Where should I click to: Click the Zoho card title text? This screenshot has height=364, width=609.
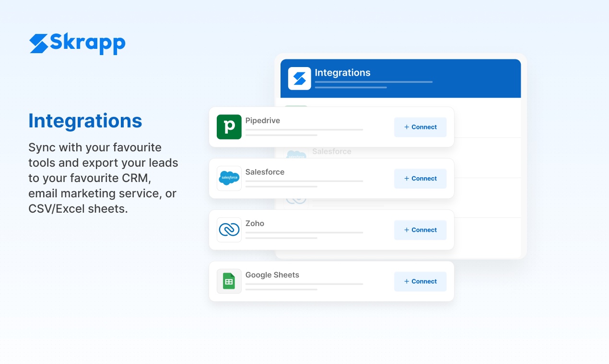click(x=255, y=223)
